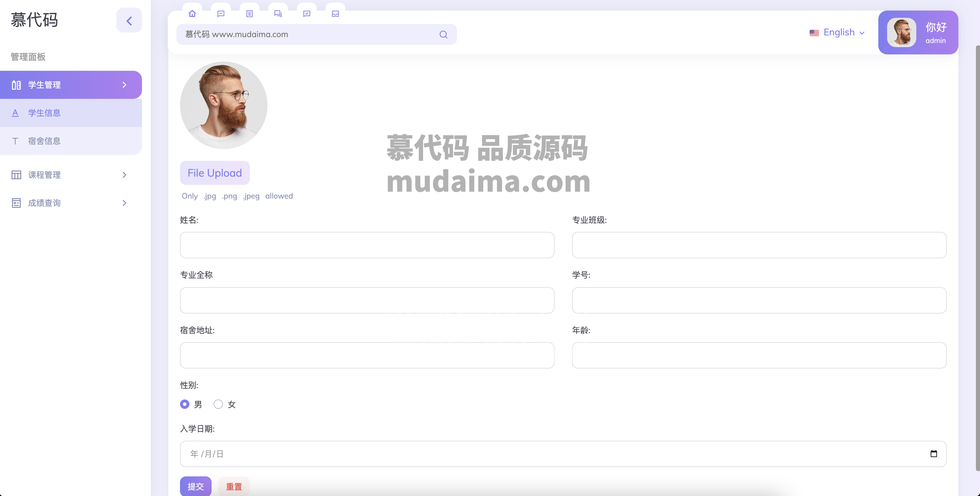Focus the 学号 input field
Viewport: 980px width, 496px height.
[x=759, y=300]
